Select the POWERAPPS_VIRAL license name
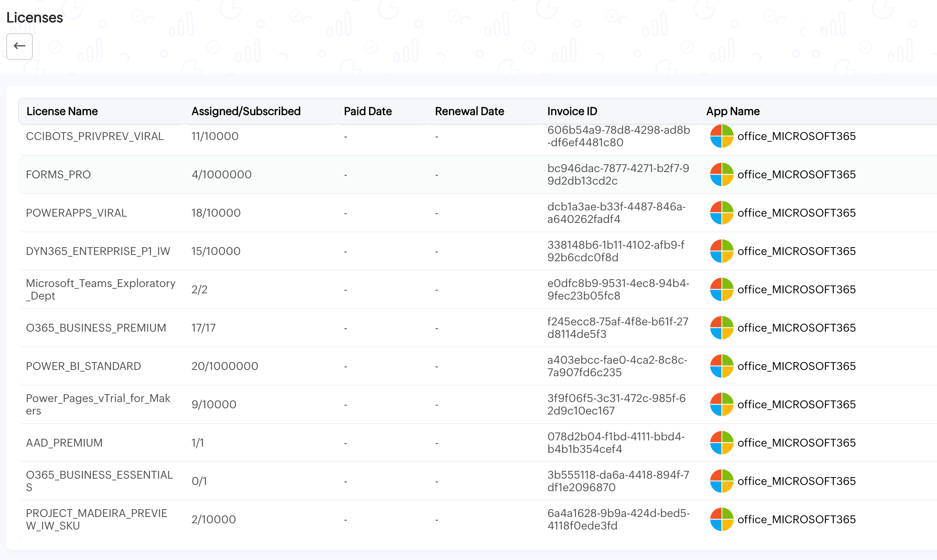This screenshot has height=560, width=937. pos(76,213)
